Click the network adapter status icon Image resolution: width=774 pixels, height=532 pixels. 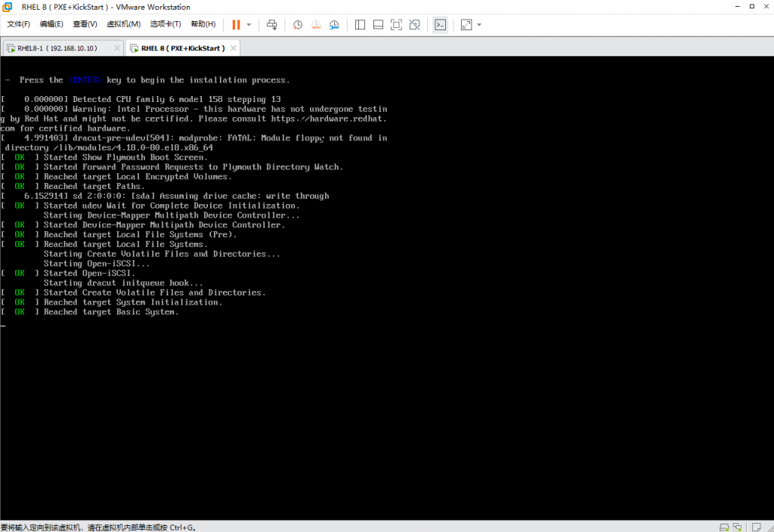click(737, 527)
